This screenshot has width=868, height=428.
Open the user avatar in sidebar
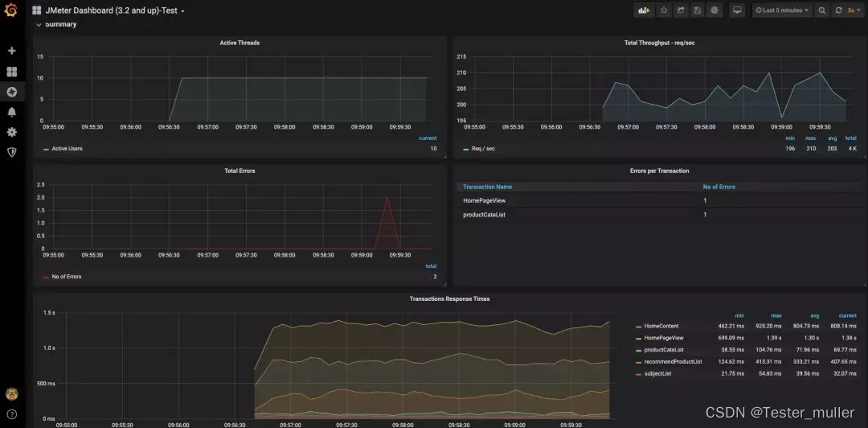(x=11, y=393)
